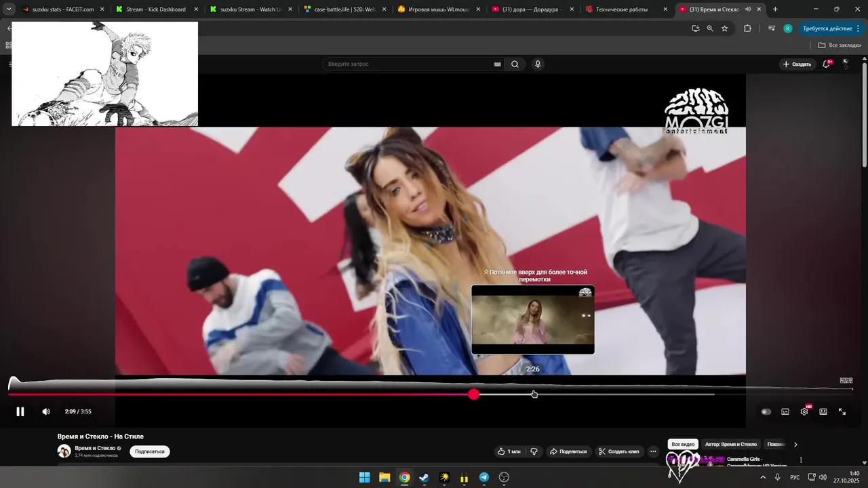Open the Все закладки bookmarks folder

(x=840, y=45)
